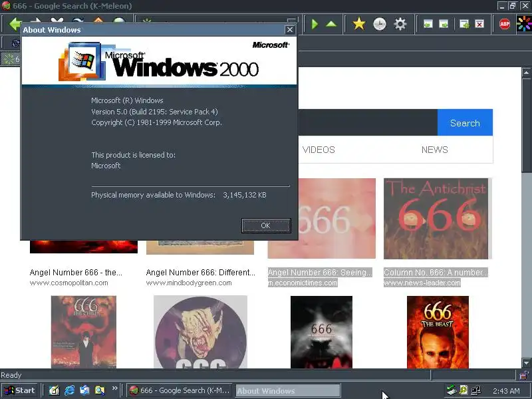This screenshot has width=532, height=399.
Task: Click the folder-search quick launch icon
Action: click(100, 390)
